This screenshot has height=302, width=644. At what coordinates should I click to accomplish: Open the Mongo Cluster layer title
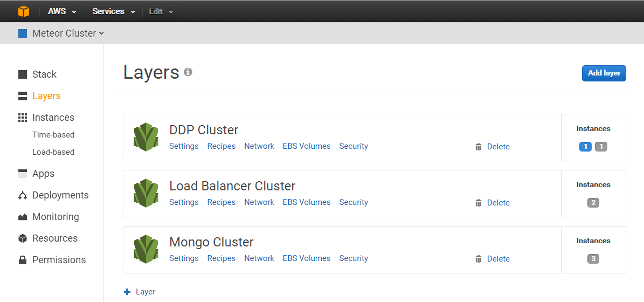click(x=211, y=242)
